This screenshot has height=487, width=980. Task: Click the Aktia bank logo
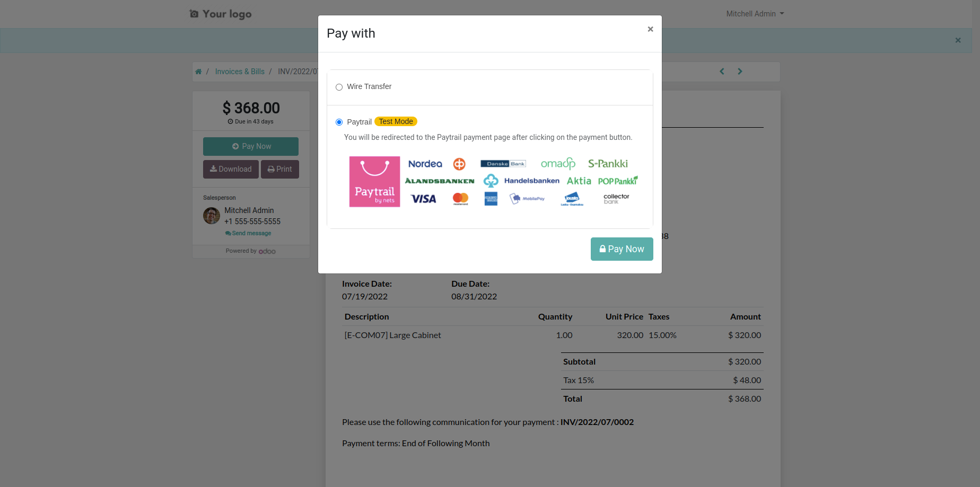click(579, 181)
